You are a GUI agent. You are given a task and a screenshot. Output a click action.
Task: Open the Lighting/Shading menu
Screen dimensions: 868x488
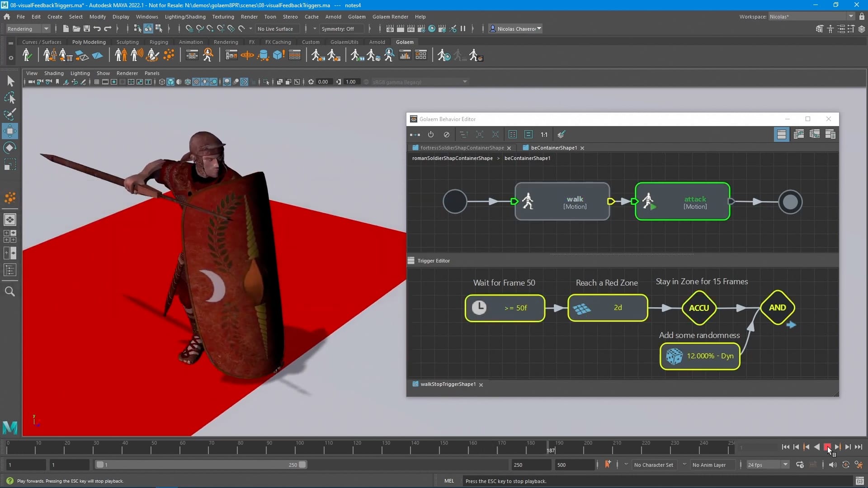click(185, 16)
